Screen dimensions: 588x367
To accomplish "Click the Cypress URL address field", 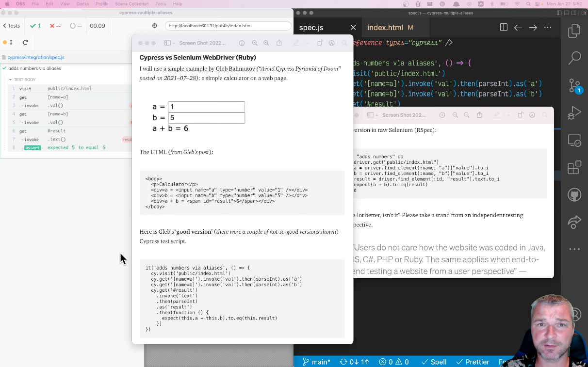I will click(x=228, y=26).
